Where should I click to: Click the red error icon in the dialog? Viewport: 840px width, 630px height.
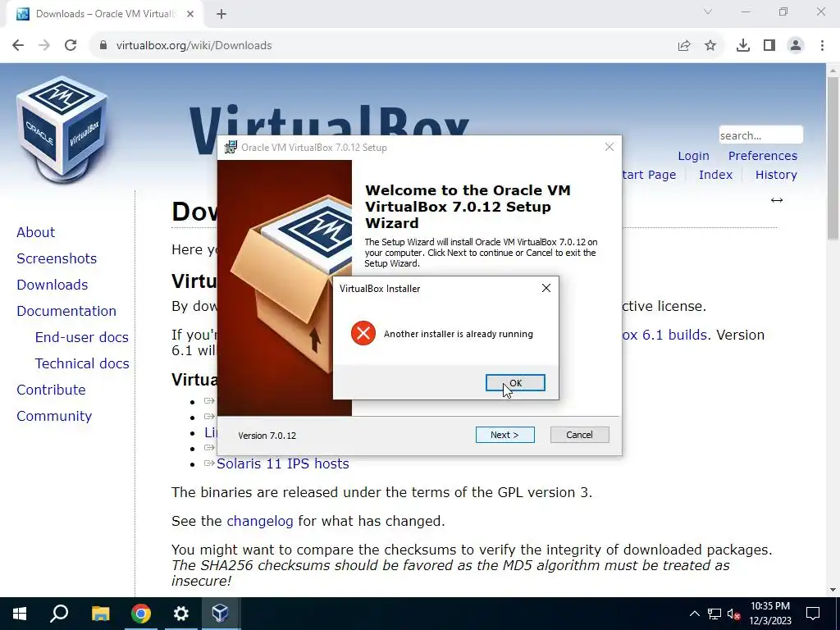click(363, 333)
